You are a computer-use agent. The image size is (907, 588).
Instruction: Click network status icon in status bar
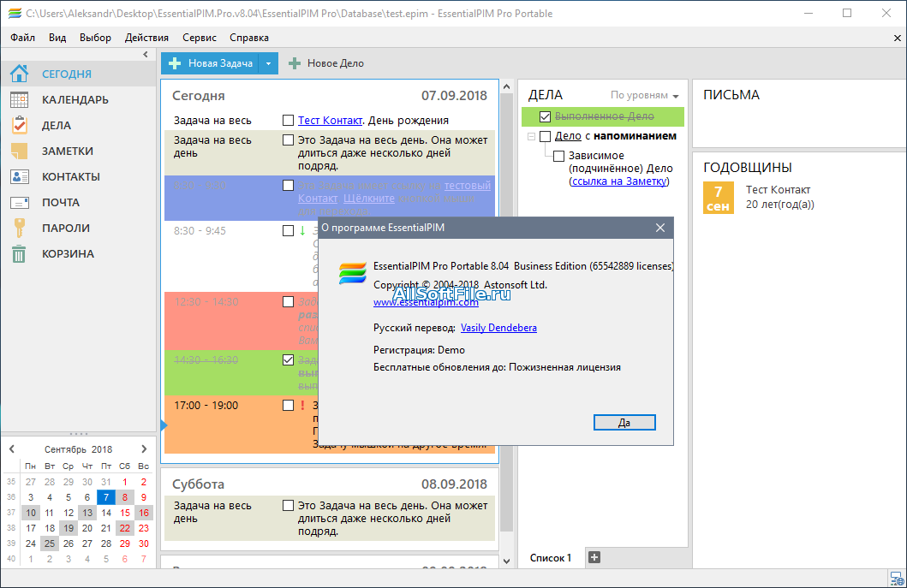coord(897,579)
